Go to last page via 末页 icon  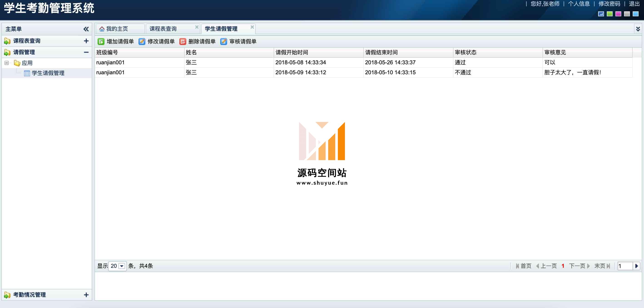[608, 266]
